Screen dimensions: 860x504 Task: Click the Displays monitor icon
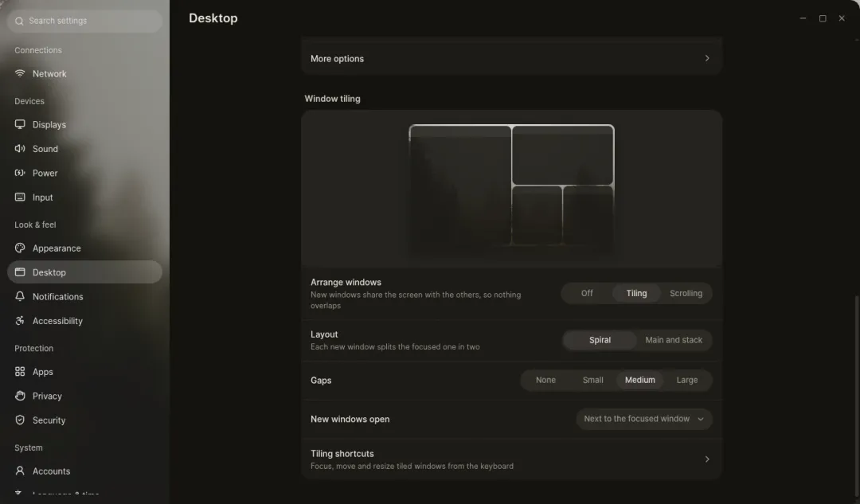20,124
